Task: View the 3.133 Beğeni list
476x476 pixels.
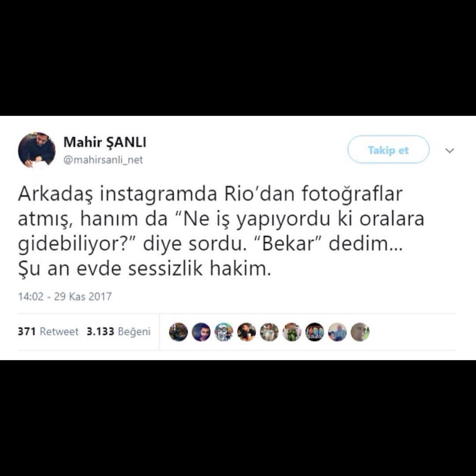Action: [119, 331]
